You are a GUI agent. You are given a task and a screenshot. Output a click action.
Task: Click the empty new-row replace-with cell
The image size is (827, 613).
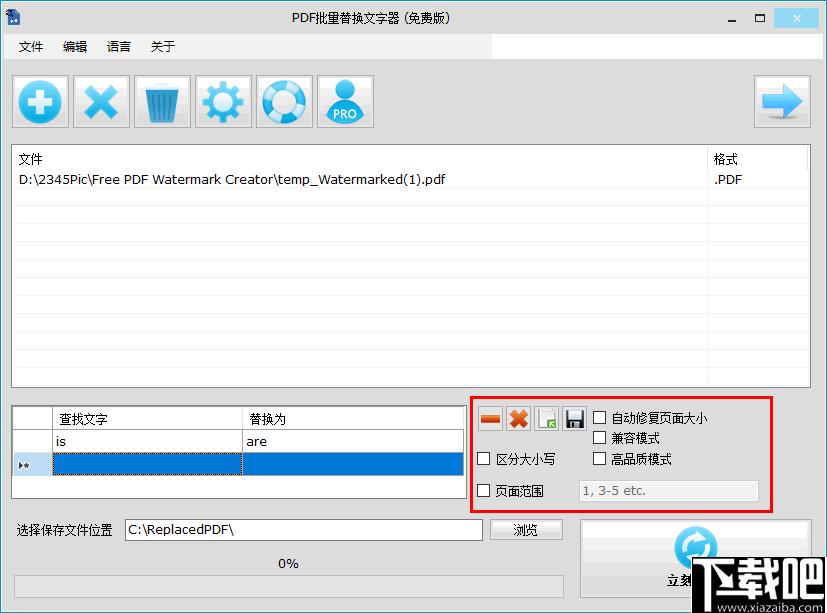[x=353, y=464]
